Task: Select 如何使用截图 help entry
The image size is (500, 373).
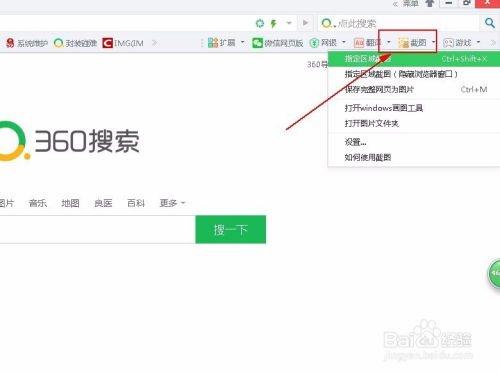Action: 414,157
